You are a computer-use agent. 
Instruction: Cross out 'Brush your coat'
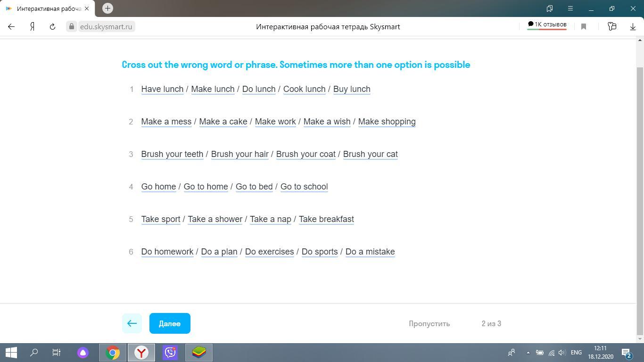coord(305,154)
